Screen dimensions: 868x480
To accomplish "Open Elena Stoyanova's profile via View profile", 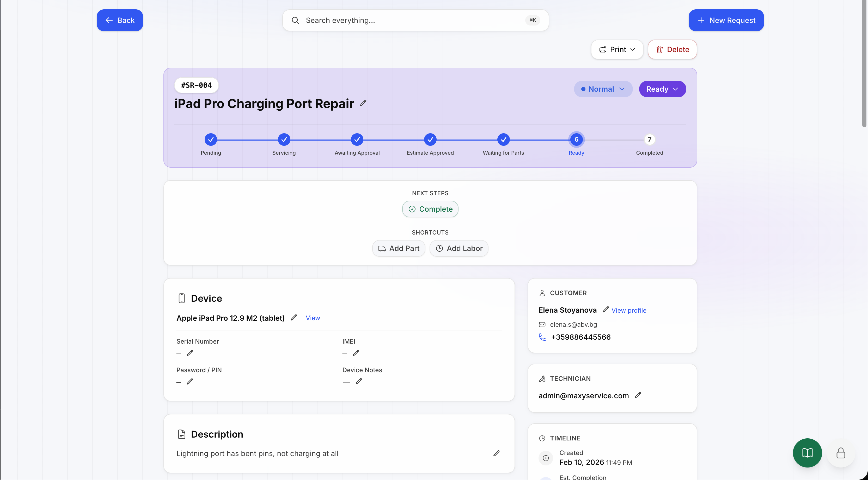I will (x=629, y=310).
